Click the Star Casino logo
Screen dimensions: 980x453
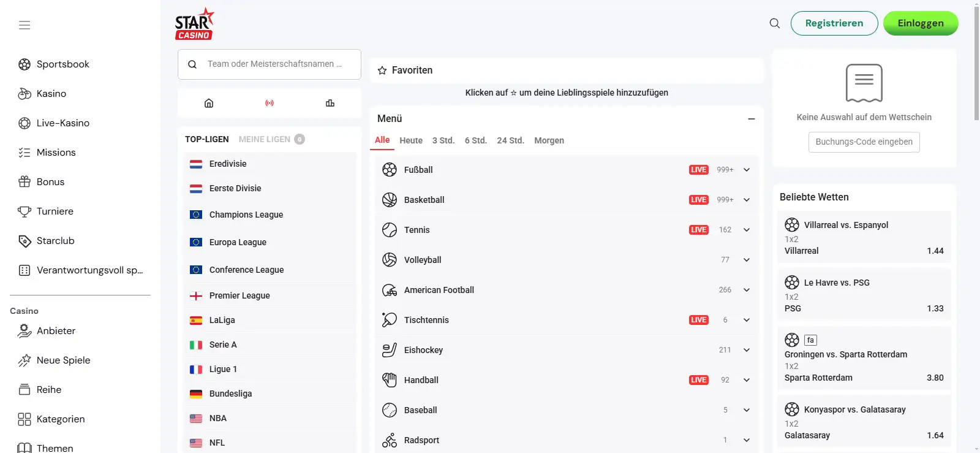pos(195,24)
